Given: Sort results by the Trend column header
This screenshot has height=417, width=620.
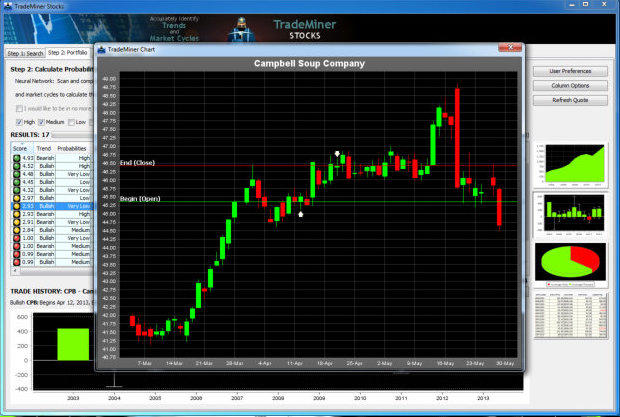Looking at the screenshot, I should 43,149.
